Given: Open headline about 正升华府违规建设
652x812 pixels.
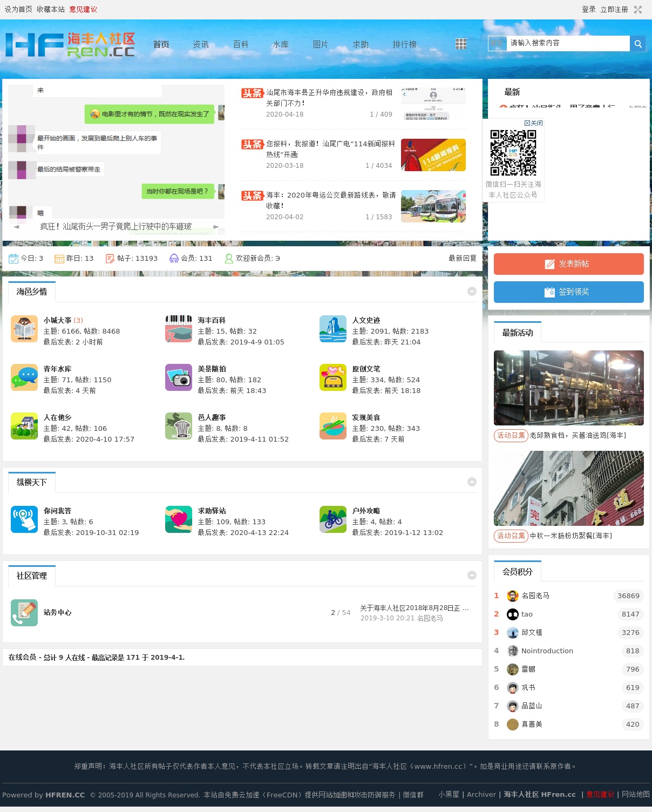Looking at the screenshot, I should pyautogui.click(x=329, y=98).
